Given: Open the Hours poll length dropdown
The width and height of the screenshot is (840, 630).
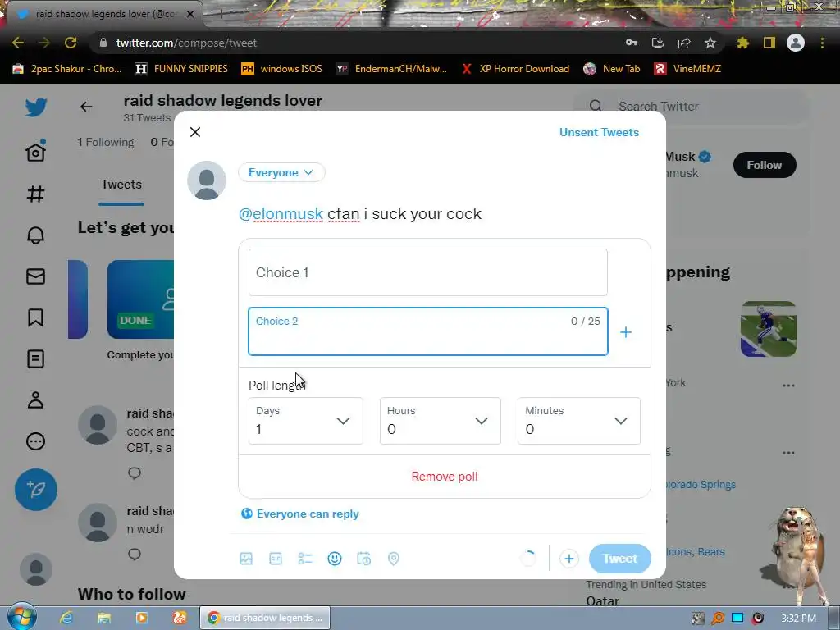Looking at the screenshot, I should [x=441, y=421].
